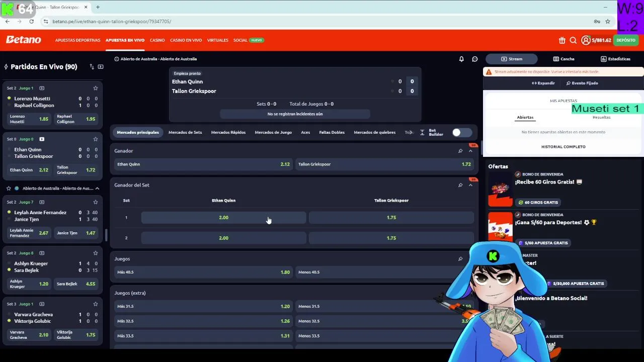
Task: Open the search magnifier icon
Action: (573, 40)
